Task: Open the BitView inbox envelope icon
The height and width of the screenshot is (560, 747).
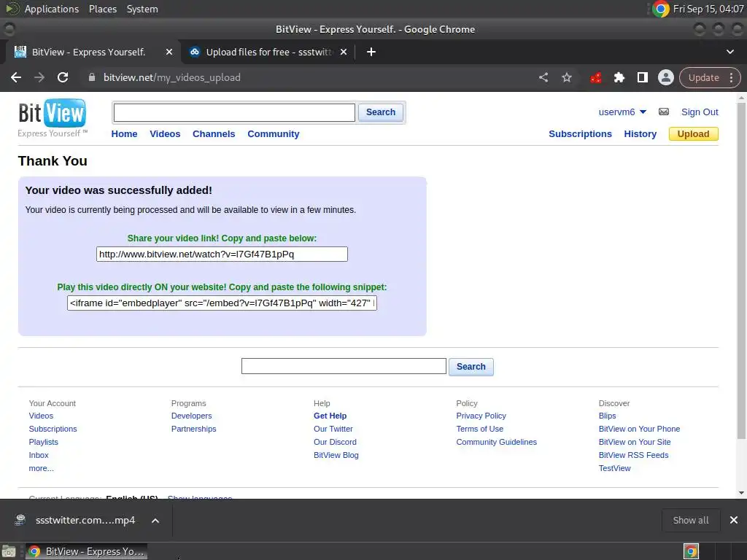Action: tap(664, 112)
